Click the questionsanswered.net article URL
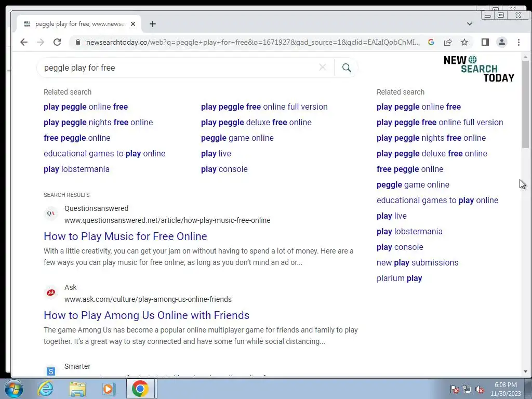Image resolution: width=532 pixels, height=399 pixels. click(167, 220)
